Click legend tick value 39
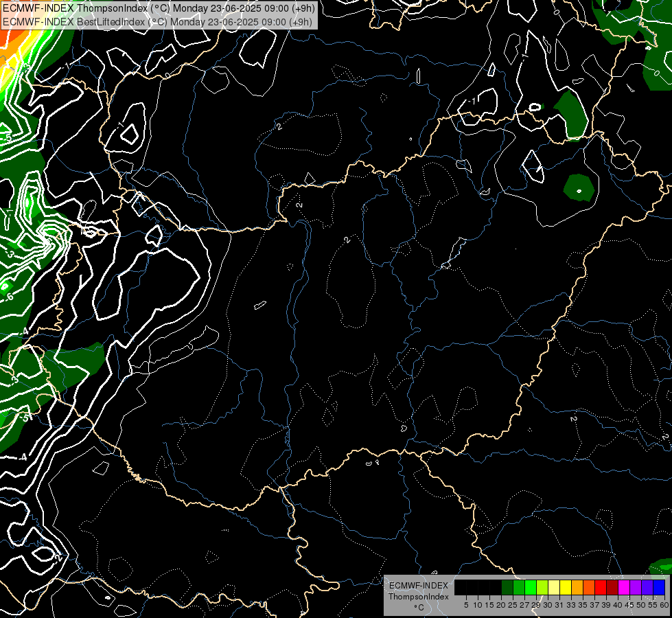 (606, 605)
